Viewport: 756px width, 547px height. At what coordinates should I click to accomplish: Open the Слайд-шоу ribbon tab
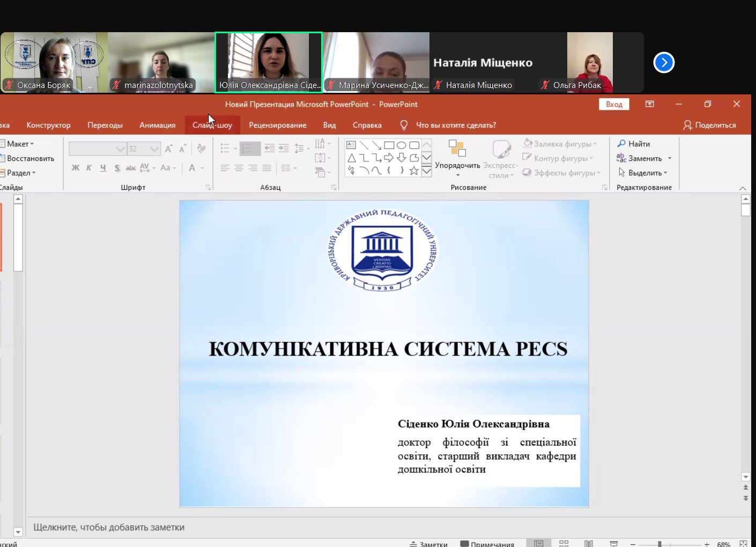[212, 125]
